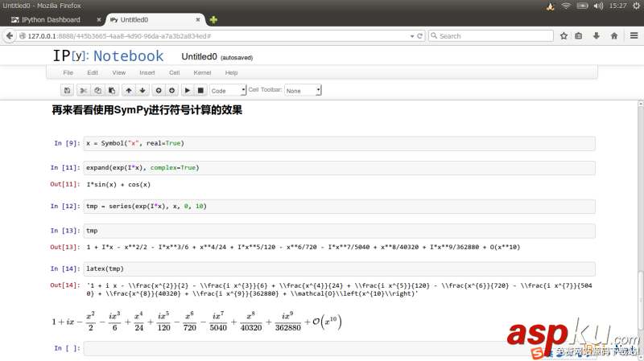The image size is (644, 361).
Task: Open Firefox downloads arrow icon
Action: (x=597, y=35)
